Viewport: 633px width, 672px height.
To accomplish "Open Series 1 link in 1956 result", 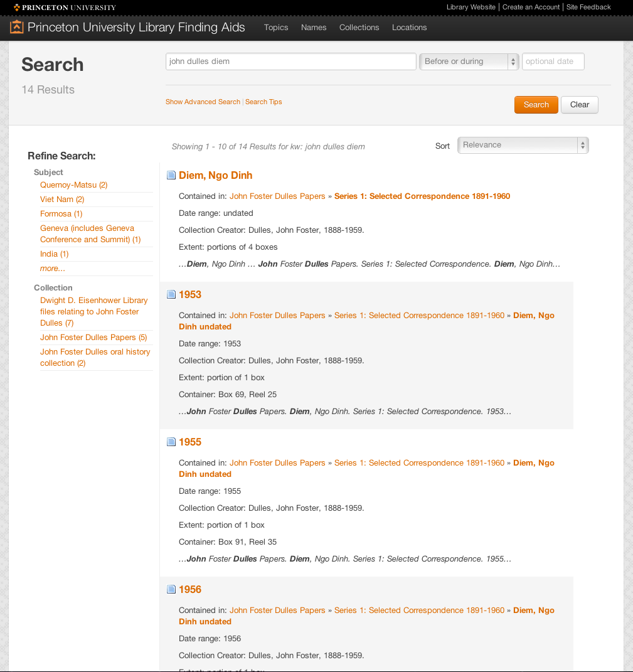I will [x=419, y=611].
